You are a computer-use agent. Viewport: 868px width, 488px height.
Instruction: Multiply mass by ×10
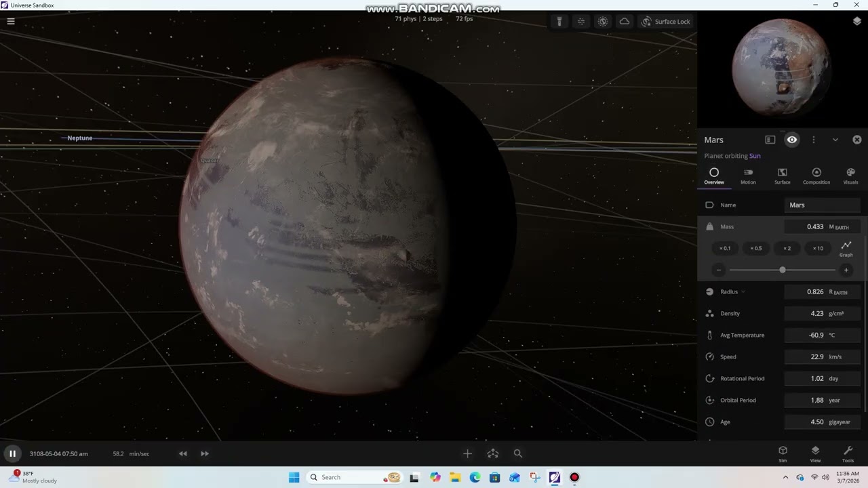pyautogui.click(x=818, y=248)
